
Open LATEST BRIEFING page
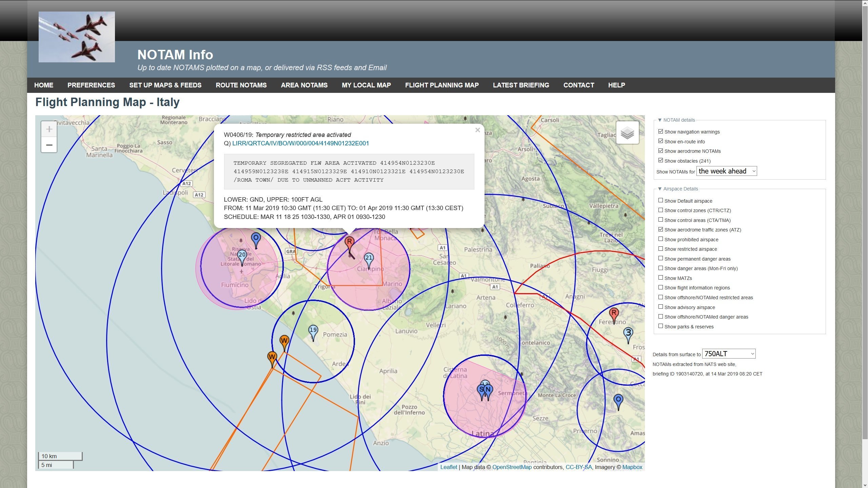click(521, 85)
